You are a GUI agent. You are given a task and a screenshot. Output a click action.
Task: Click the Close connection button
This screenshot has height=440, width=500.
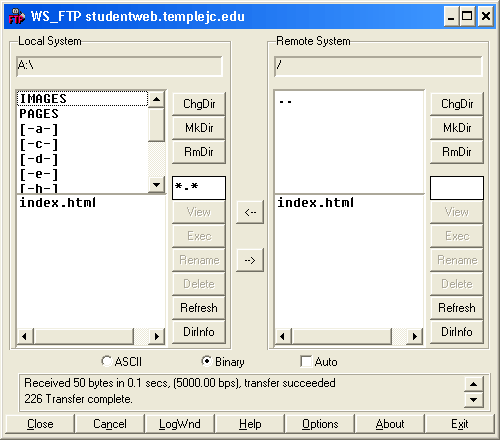40,424
